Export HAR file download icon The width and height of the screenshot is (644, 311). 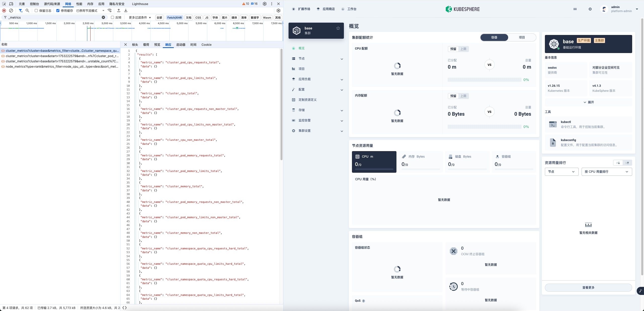pyautogui.click(x=126, y=11)
